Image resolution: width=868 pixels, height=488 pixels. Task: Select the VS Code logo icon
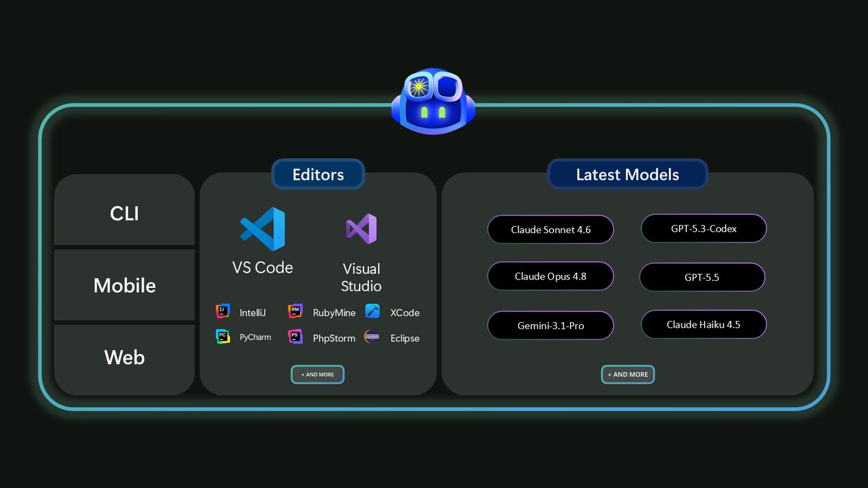262,229
